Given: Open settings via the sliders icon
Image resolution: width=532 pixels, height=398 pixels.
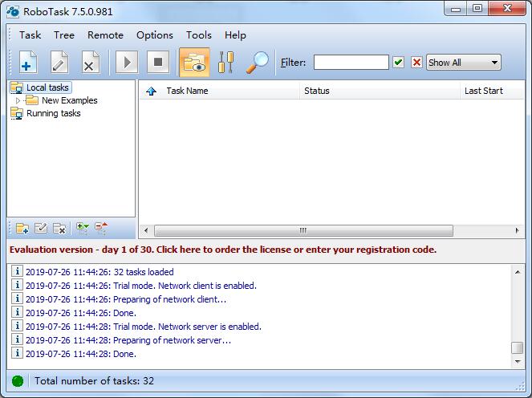Looking at the screenshot, I should pyautogui.click(x=226, y=62).
